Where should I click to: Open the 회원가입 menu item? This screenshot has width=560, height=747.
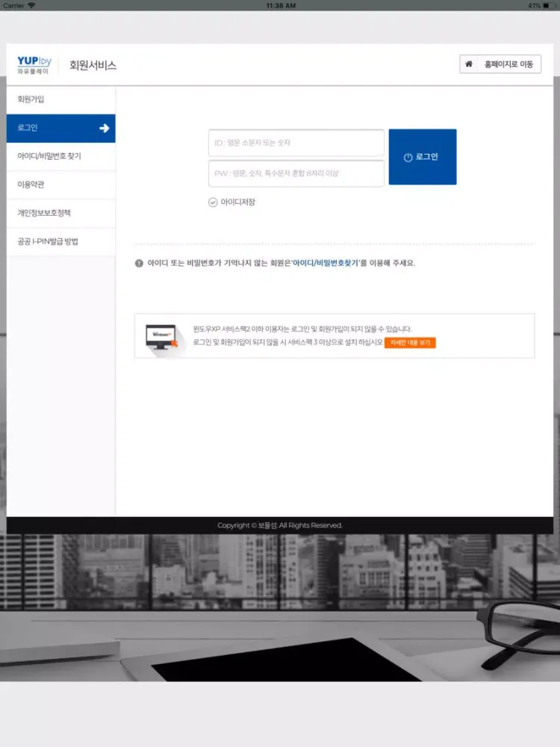[61, 99]
